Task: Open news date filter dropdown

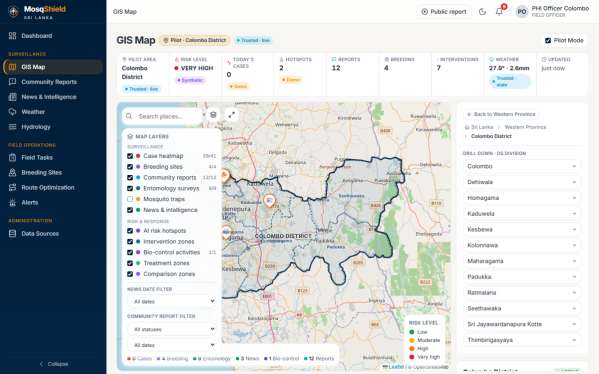Action: (172, 301)
